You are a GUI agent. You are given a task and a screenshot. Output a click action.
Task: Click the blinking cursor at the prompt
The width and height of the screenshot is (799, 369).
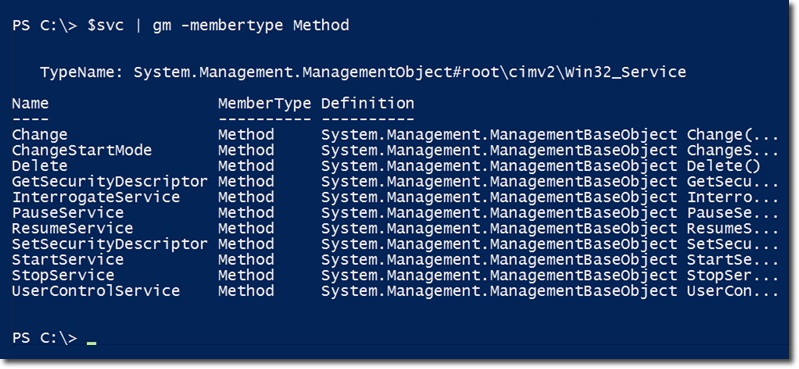pyautogui.click(x=91, y=344)
